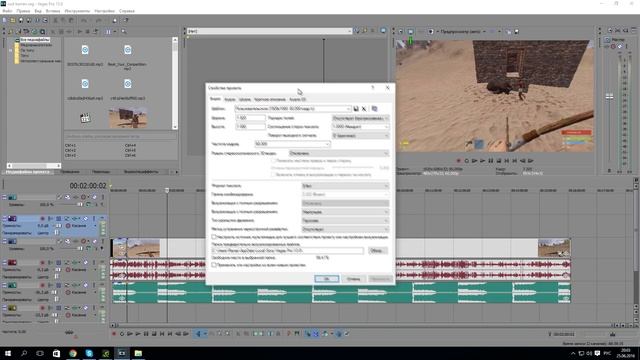Toggle Automatic Crossfades in timeline toolbar

(x=316, y=334)
